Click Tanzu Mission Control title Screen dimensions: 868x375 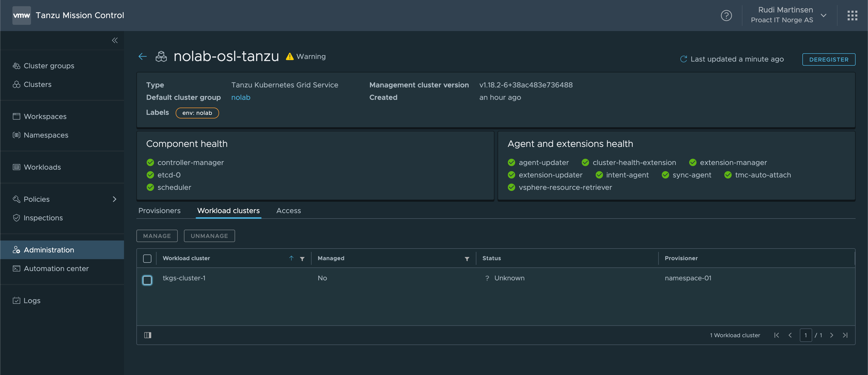click(x=80, y=15)
